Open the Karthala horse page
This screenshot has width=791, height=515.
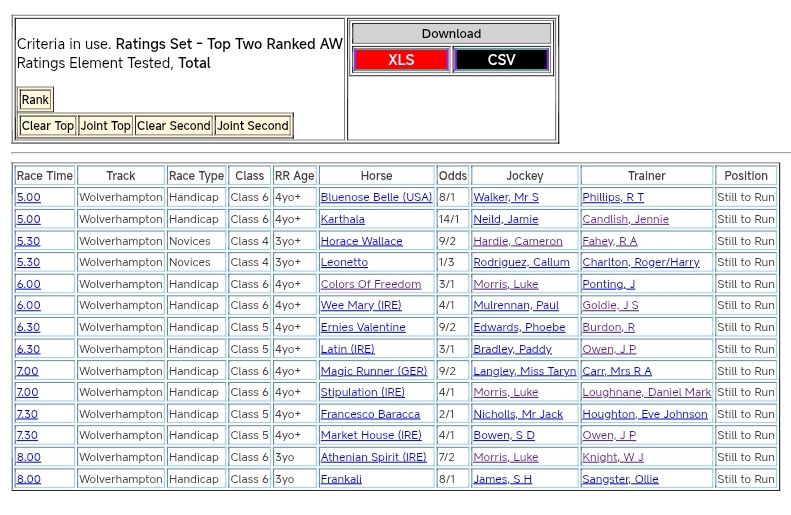342,219
